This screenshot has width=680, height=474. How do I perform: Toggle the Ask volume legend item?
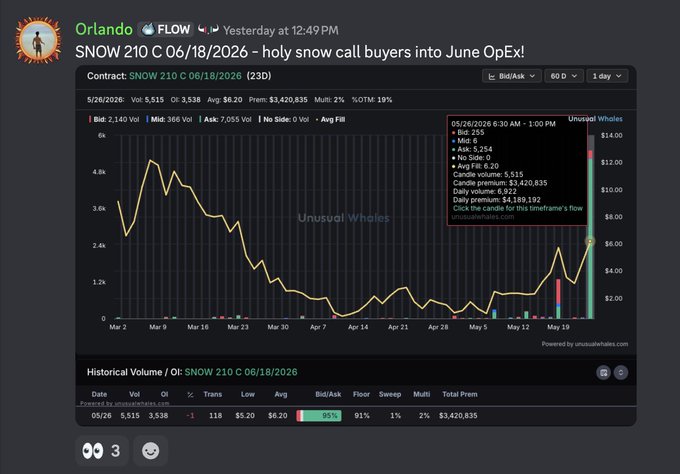click(225, 119)
